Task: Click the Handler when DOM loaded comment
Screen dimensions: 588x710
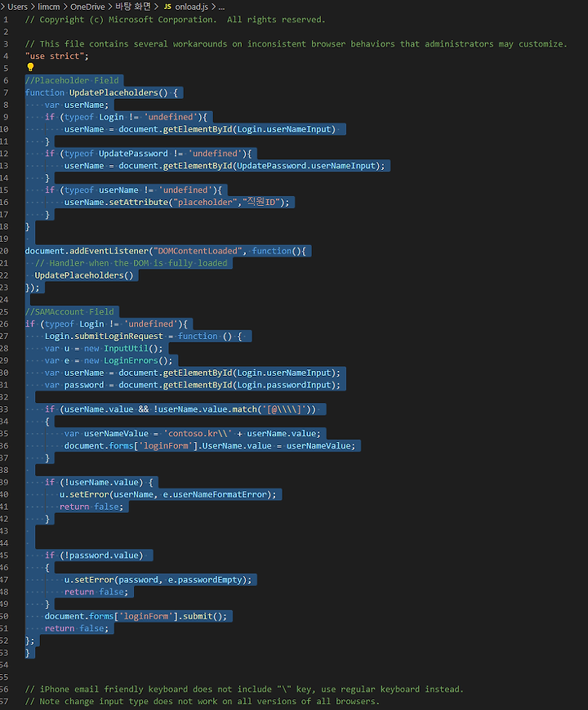Action: 131,263
